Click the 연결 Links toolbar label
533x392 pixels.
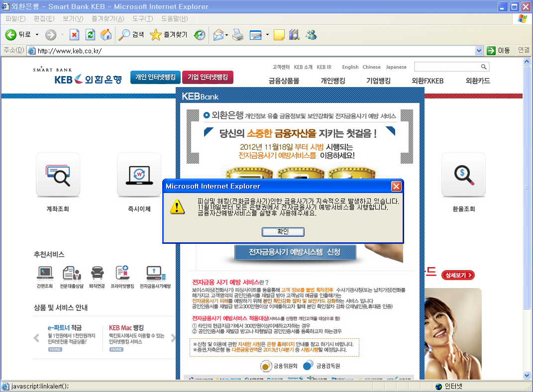point(524,50)
